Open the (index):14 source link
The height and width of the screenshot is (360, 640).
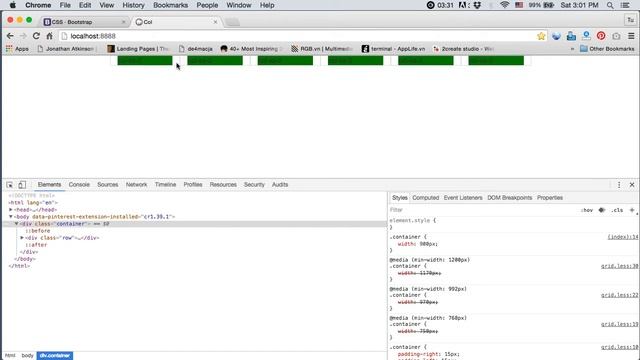[622, 237]
